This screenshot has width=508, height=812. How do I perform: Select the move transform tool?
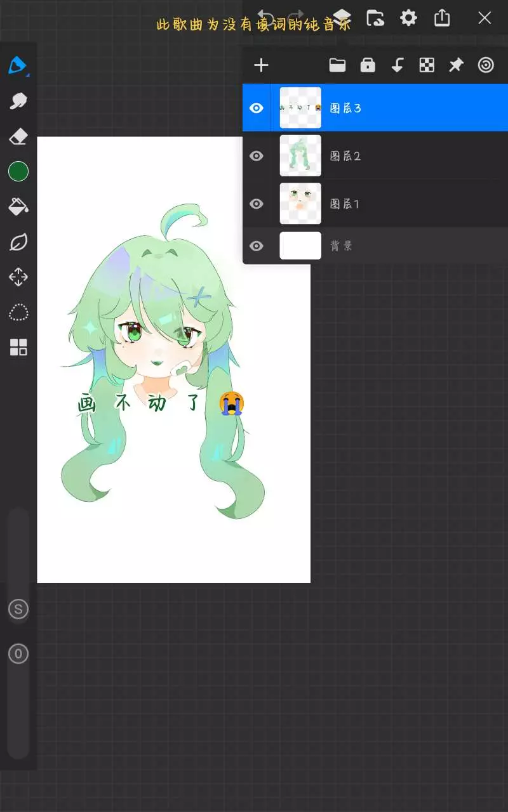[18, 277]
